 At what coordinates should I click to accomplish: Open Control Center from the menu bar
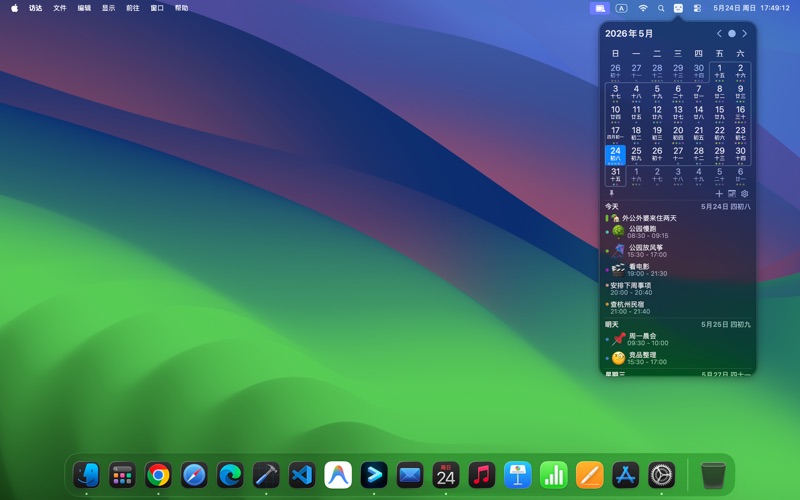697,8
